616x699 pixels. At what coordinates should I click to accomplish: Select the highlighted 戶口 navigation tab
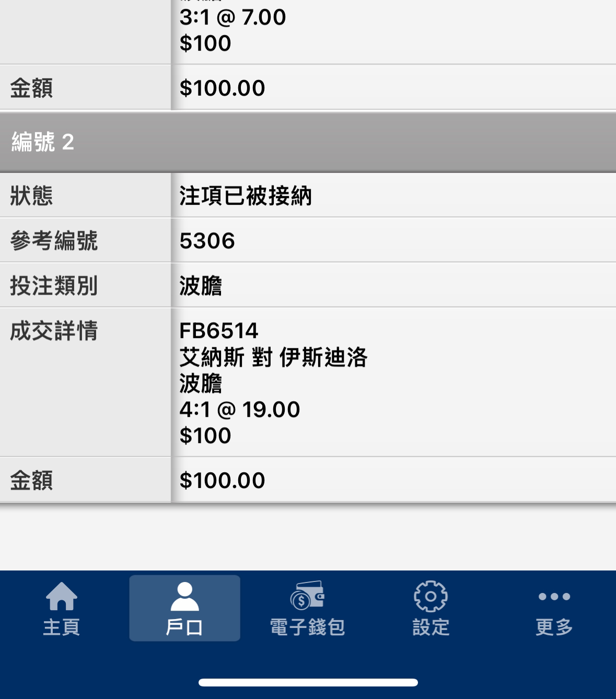pyautogui.click(x=184, y=609)
